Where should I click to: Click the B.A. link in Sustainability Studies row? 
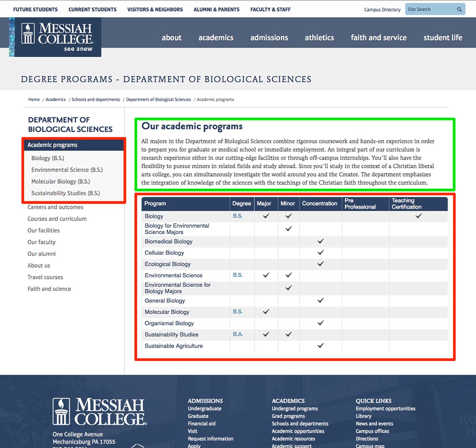(238, 335)
